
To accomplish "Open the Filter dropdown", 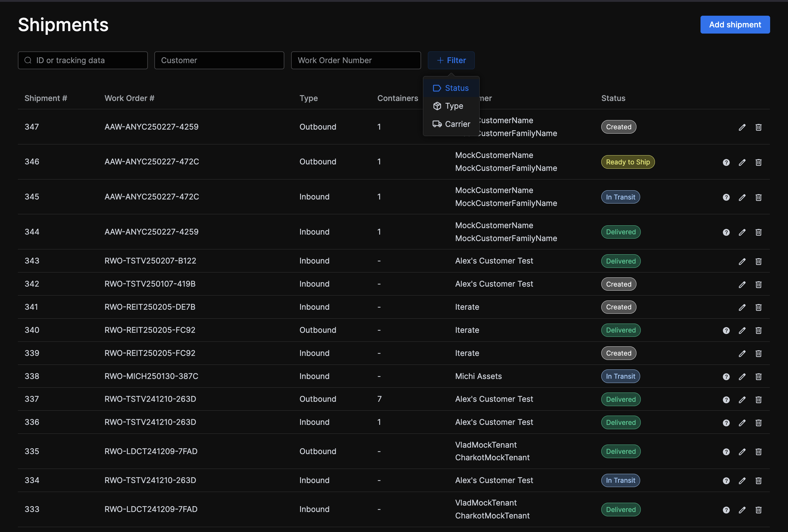I will 451,60.
